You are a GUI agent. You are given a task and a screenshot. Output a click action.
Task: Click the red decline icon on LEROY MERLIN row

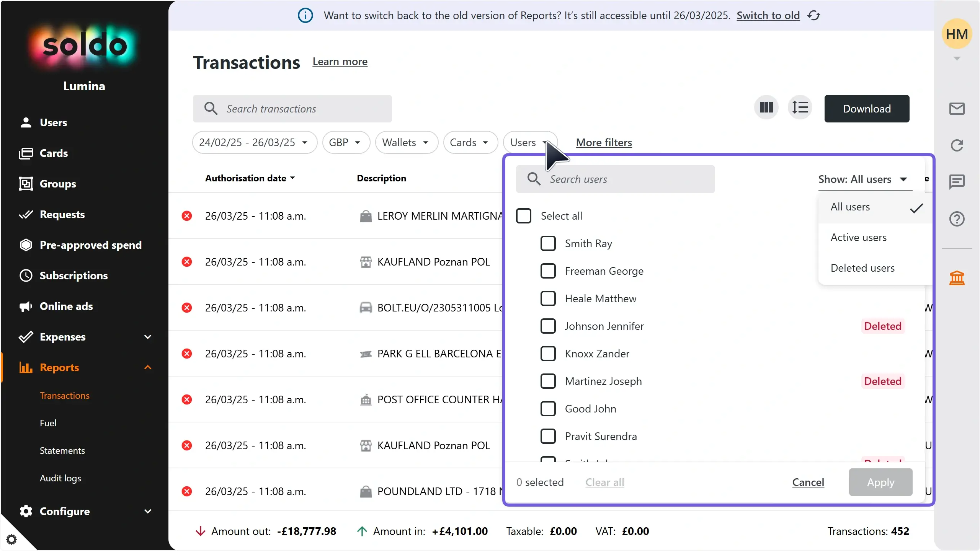[187, 216]
